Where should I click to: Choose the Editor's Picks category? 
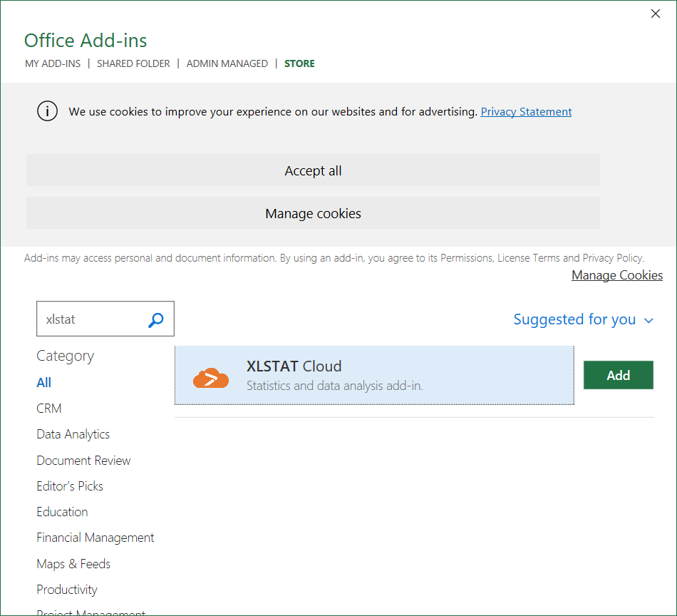pyautogui.click(x=70, y=486)
